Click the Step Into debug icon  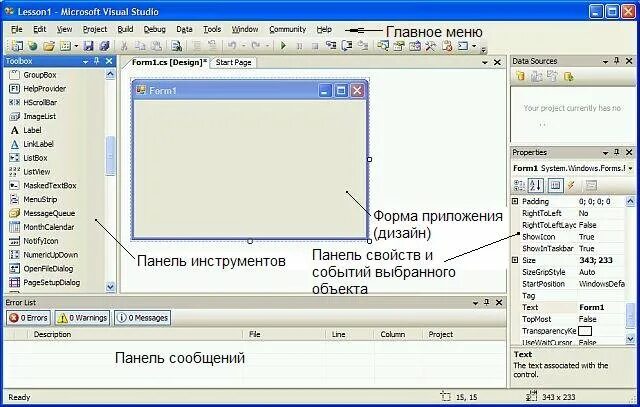[331, 45]
